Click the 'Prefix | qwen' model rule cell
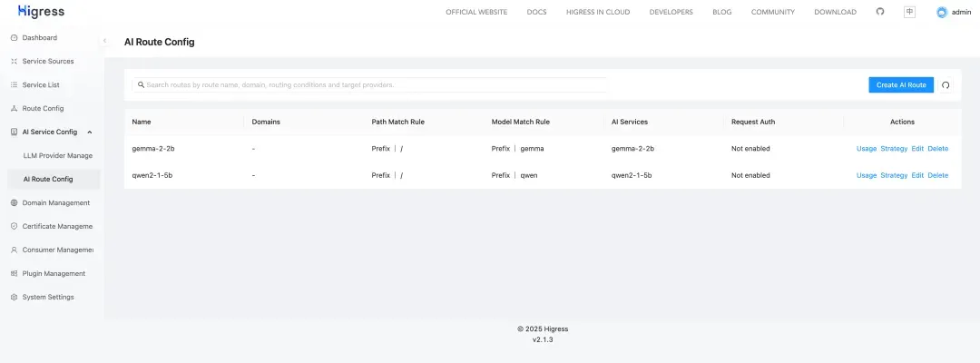 514,175
